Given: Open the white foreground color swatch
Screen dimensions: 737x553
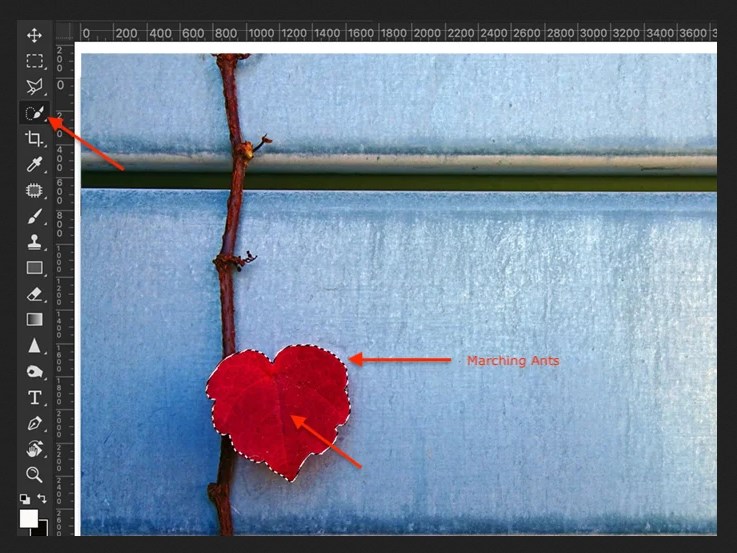Looking at the screenshot, I should pyautogui.click(x=28, y=518).
